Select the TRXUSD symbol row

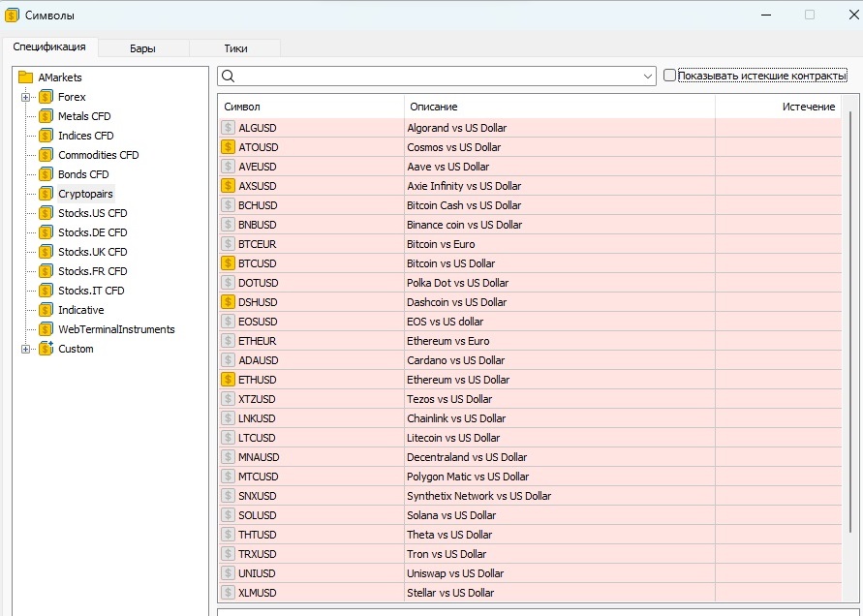531,554
